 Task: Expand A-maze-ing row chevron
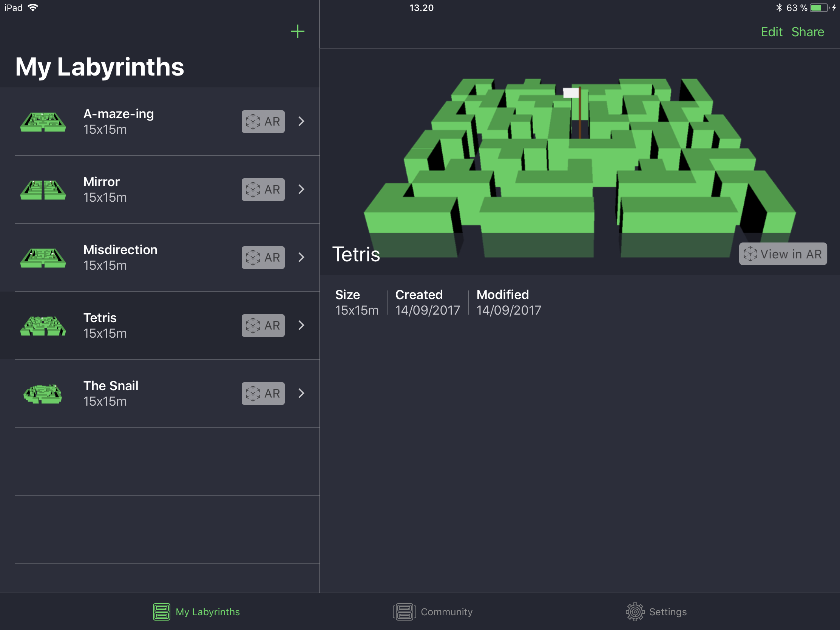pos(301,122)
